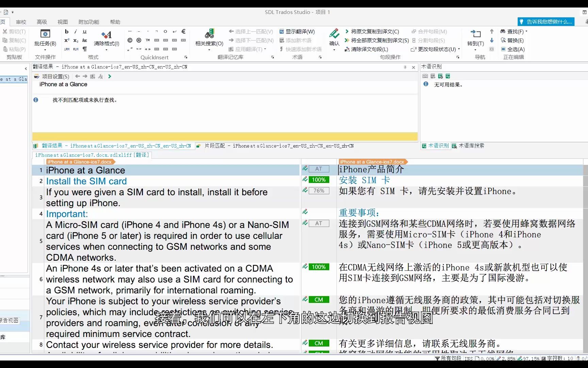Apply subscript x₂ formatting
588x368 pixels.
coord(76,41)
